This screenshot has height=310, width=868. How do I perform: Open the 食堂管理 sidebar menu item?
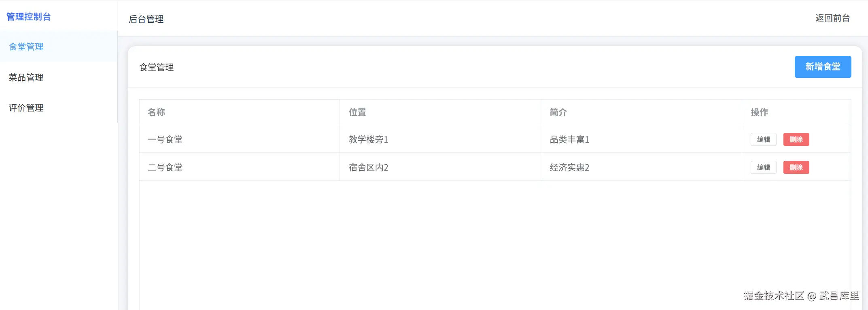pos(59,47)
